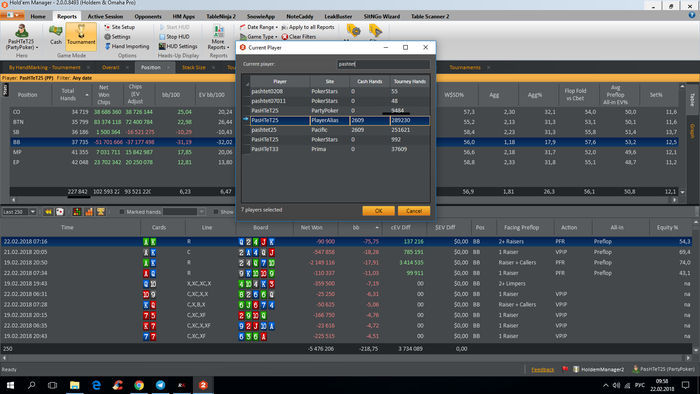The height and width of the screenshot is (394, 700).
Task: Click the Holdem Manager taskbar icon
Action: click(203, 385)
